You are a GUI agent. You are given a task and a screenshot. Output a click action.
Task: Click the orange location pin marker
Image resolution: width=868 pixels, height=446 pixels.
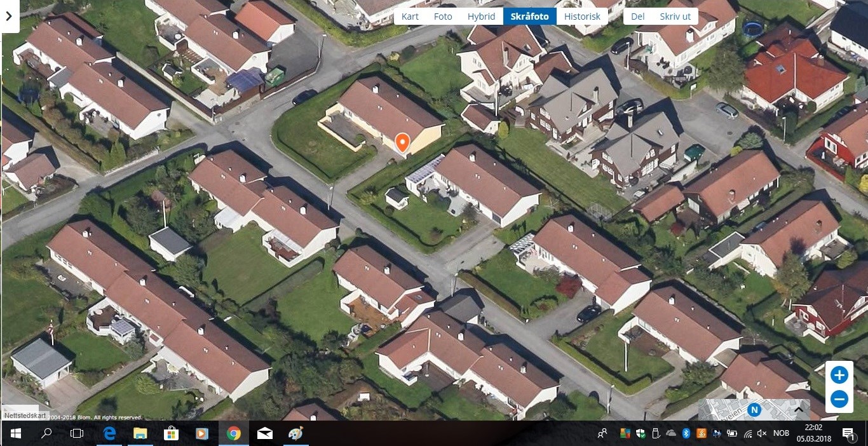click(402, 142)
